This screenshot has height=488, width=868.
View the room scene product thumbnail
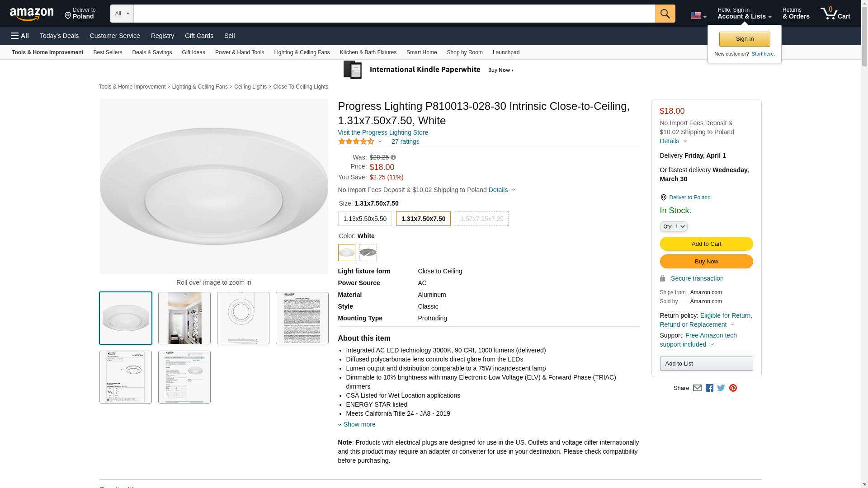(x=184, y=318)
